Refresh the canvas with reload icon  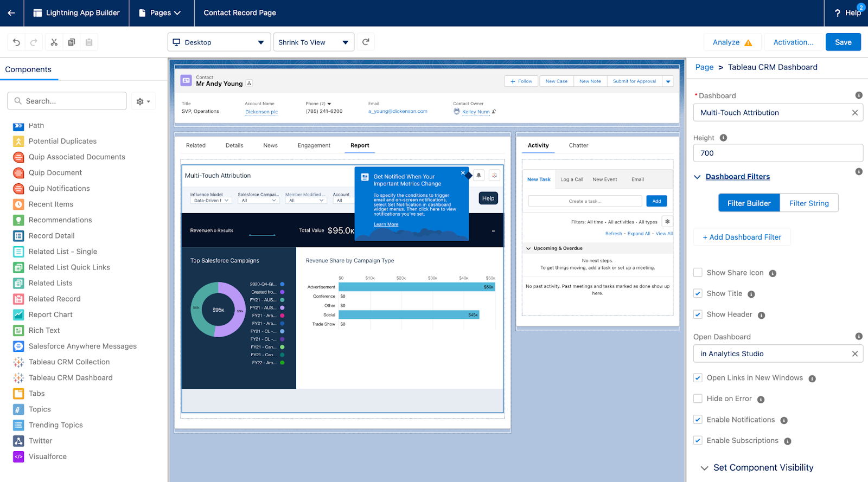coord(366,42)
